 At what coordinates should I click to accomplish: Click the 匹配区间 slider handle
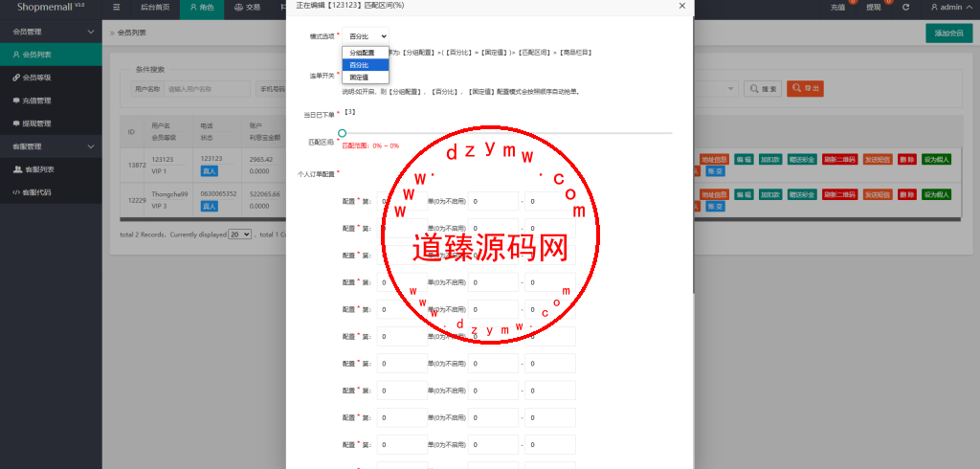[342, 133]
